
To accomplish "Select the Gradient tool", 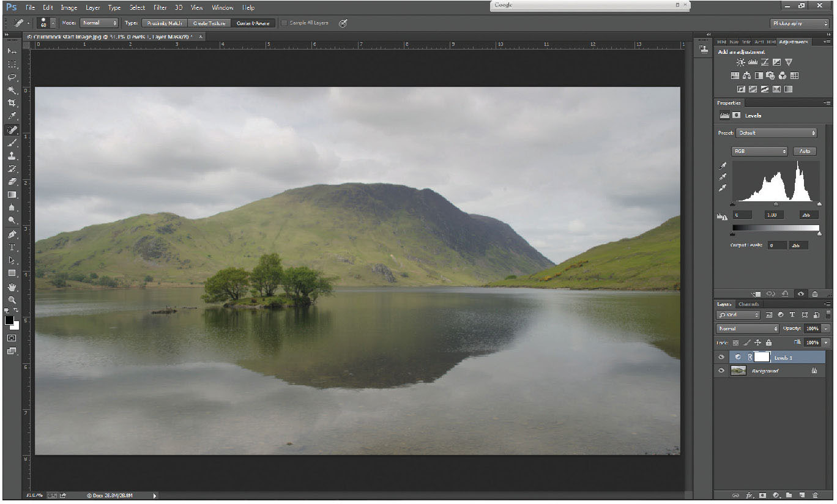I will (x=12, y=195).
